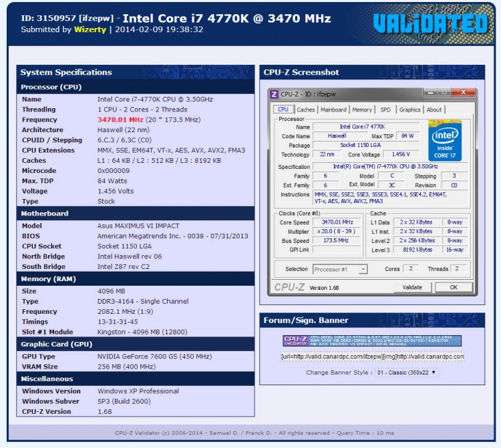Click the ID: 3150957 [ifzepw] heading text
Screen dimensions: 501x448
coord(67,18)
